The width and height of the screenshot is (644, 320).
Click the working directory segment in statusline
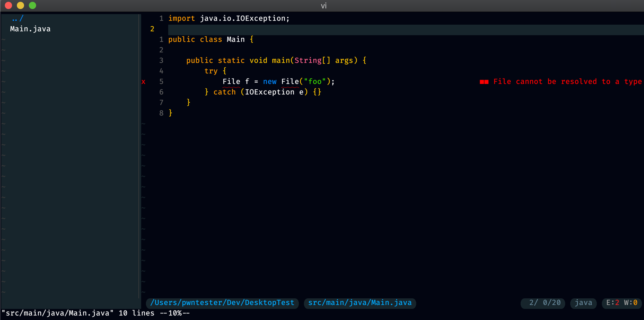coord(222,303)
